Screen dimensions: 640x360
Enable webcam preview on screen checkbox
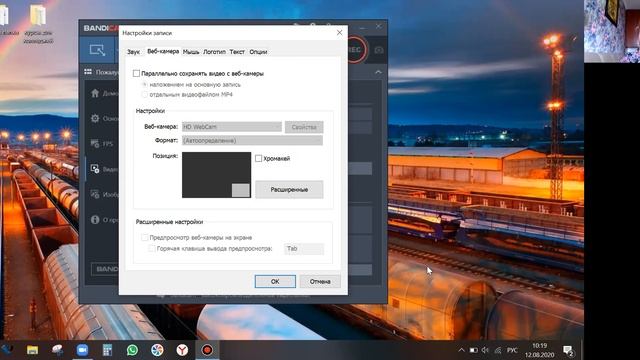(144, 237)
